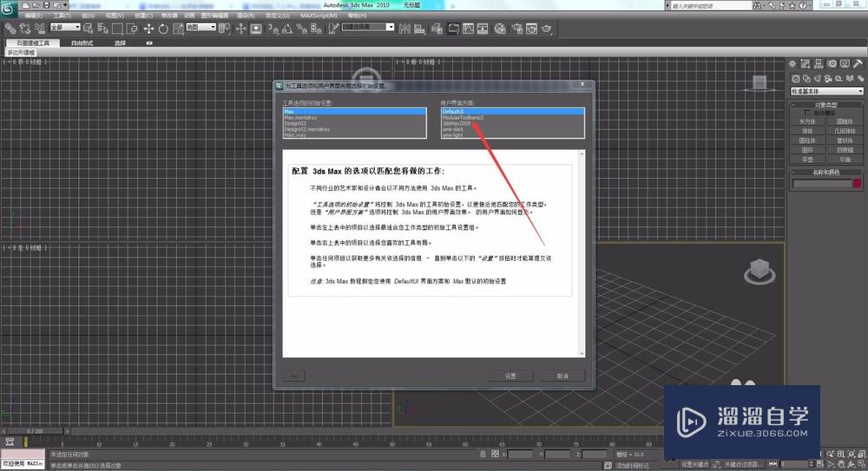The height and width of the screenshot is (471, 868).
Task: Select the Bind to Space Warp tool
Action: (39, 29)
